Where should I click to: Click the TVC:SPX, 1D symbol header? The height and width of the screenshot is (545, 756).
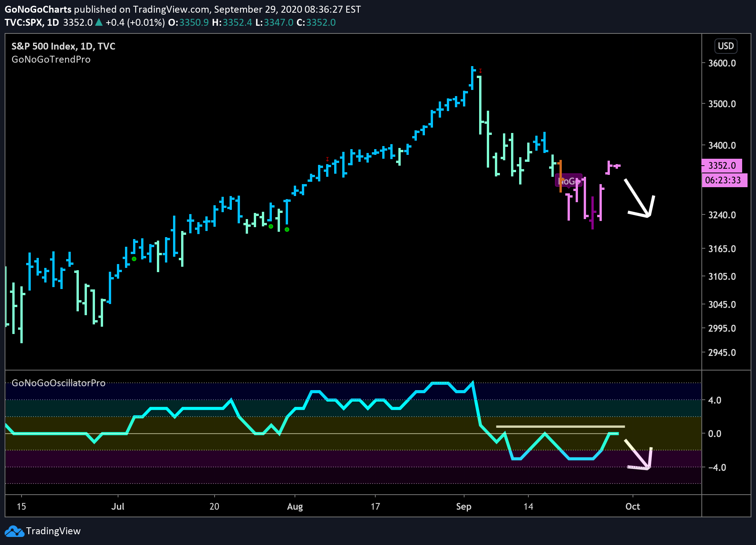click(32, 23)
